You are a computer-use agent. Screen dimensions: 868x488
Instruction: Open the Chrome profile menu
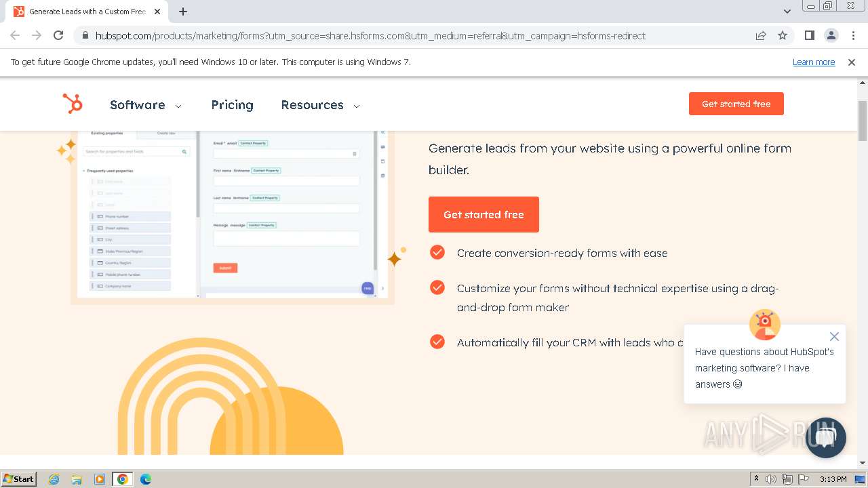click(x=831, y=36)
